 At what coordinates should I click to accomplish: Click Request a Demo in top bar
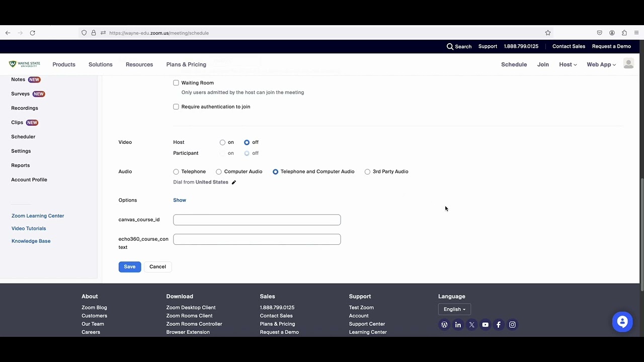click(x=611, y=46)
